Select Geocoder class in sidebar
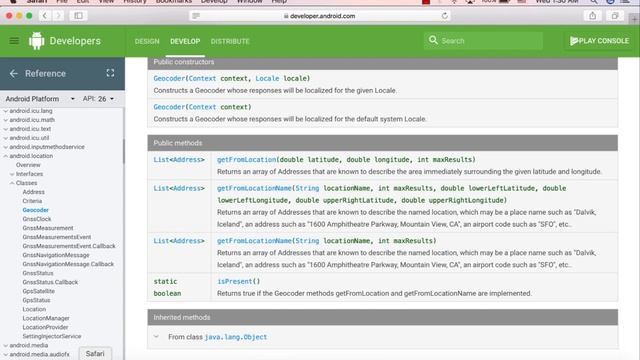This screenshot has height=360, width=640. tap(36, 210)
